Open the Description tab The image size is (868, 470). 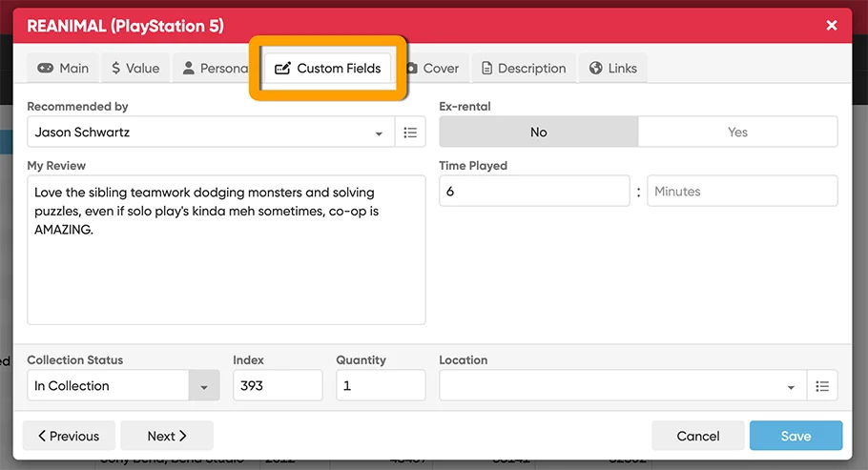coord(524,69)
